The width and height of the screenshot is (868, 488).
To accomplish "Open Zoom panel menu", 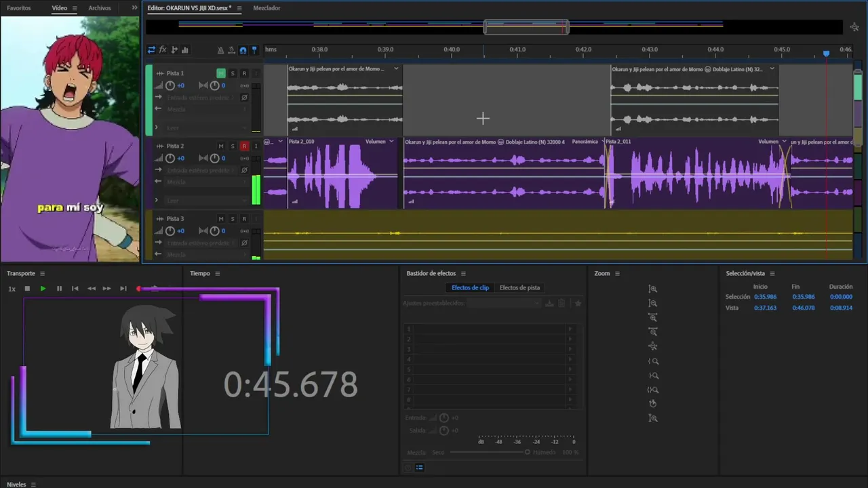I will 617,274.
